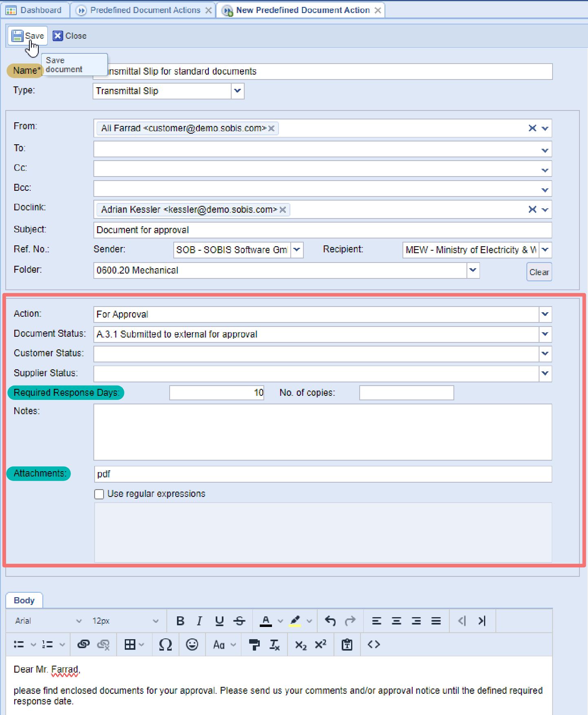
Task: Open the Type dropdown arrow
Action: [x=237, y=91]
